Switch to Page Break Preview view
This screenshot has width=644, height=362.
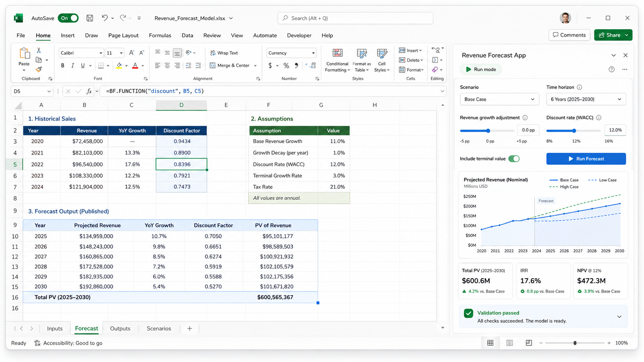[529, 343]
